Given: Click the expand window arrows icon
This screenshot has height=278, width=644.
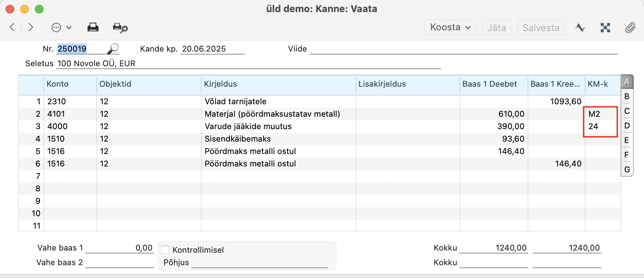Looking at the screenshot, I should pyautogui.click(x=605, y=27).
